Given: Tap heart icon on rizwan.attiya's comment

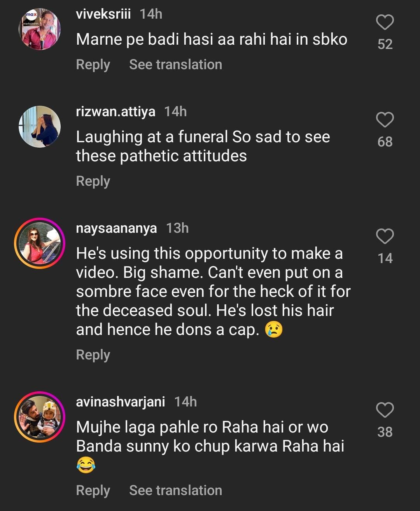Looking at the screenshot, I should [x=385, y=120].
